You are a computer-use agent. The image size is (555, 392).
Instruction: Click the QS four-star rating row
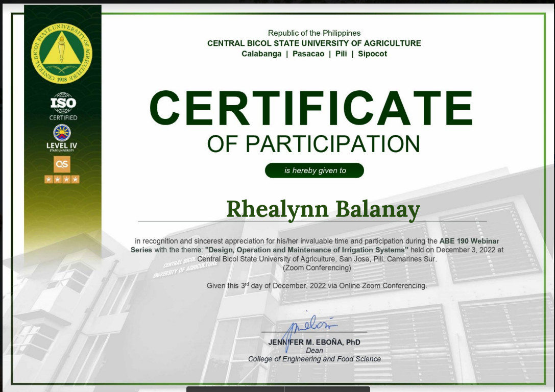[62, 179]
